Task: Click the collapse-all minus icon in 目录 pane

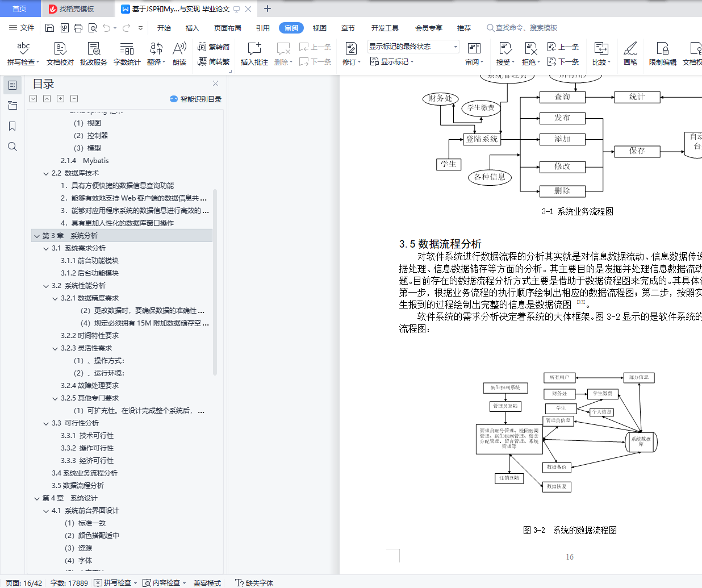Action: 74,99
